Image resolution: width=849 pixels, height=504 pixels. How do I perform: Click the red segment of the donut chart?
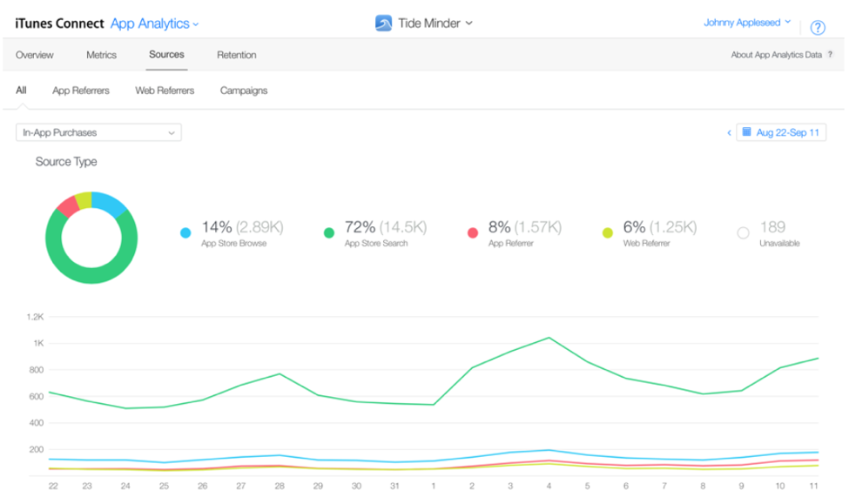tap(69, 207)
